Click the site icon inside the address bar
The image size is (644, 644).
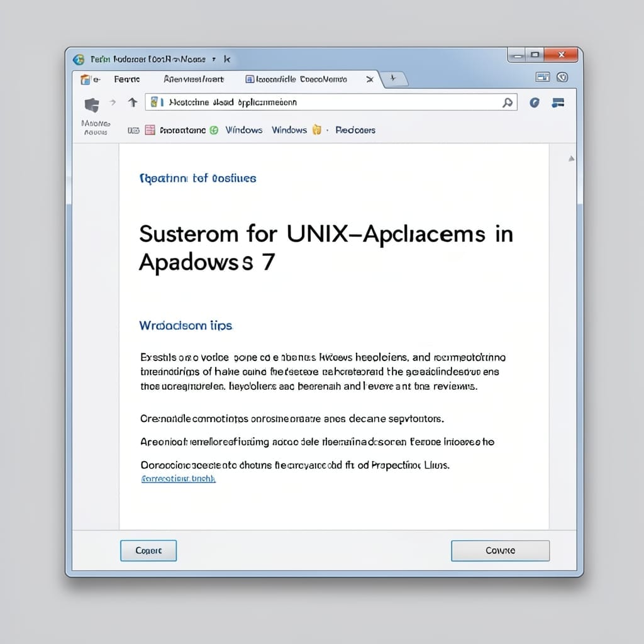tap(155, 102)
